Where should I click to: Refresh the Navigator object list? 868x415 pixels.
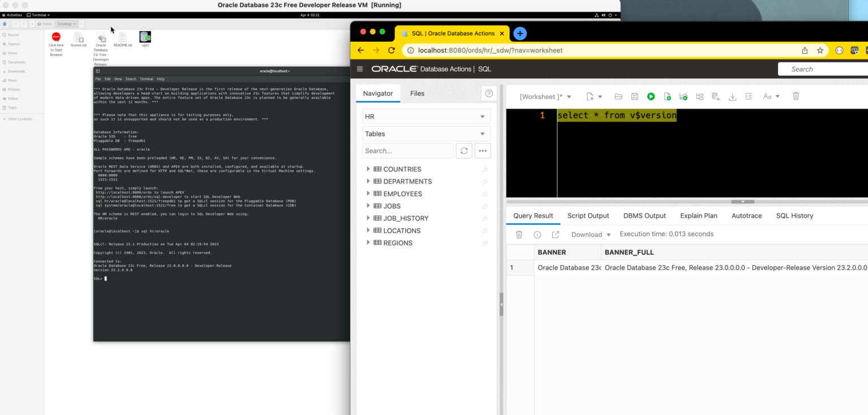pyautogui.click(x=464, y=151)
